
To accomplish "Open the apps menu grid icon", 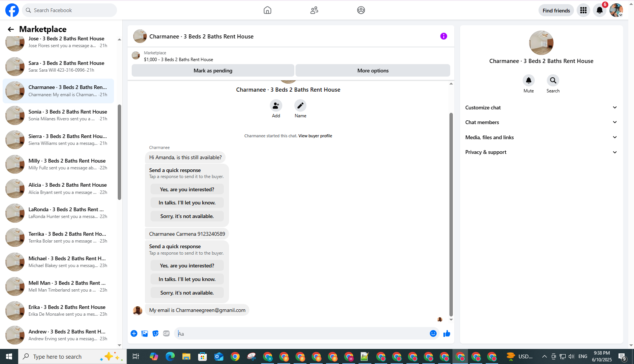I will pos(583,10).
